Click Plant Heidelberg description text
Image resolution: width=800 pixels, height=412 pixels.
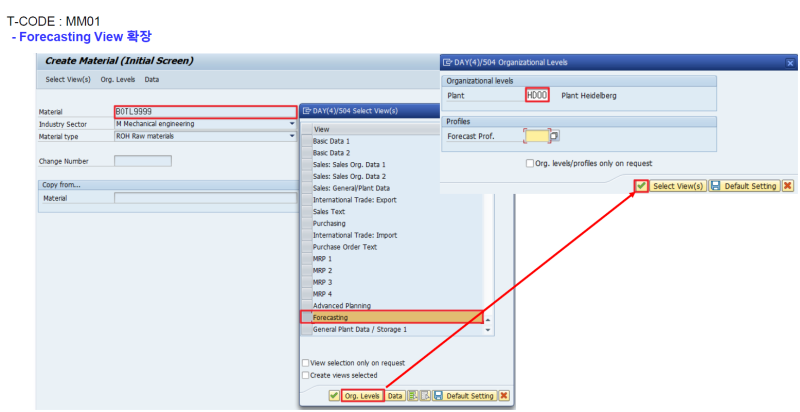[x=589, y=96]
